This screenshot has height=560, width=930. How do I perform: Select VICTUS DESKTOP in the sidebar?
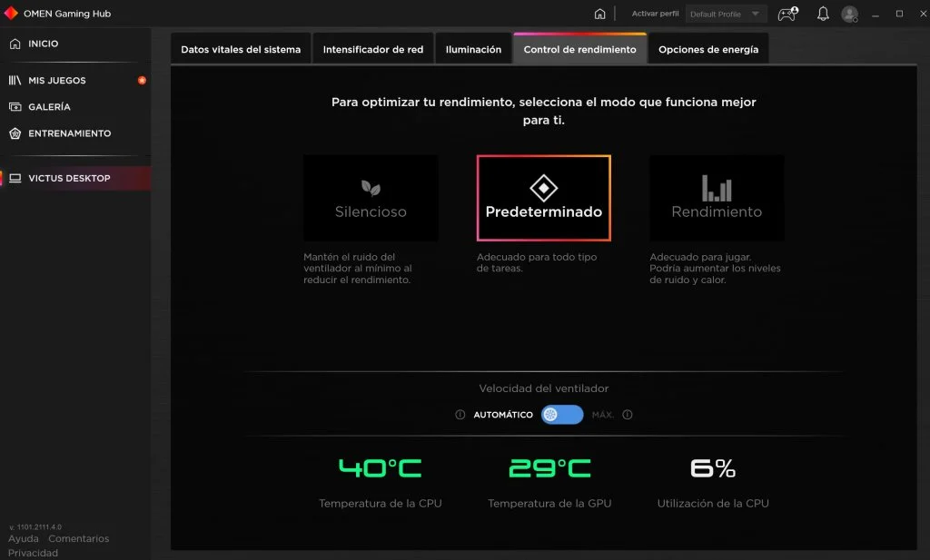tap(75, 178)
